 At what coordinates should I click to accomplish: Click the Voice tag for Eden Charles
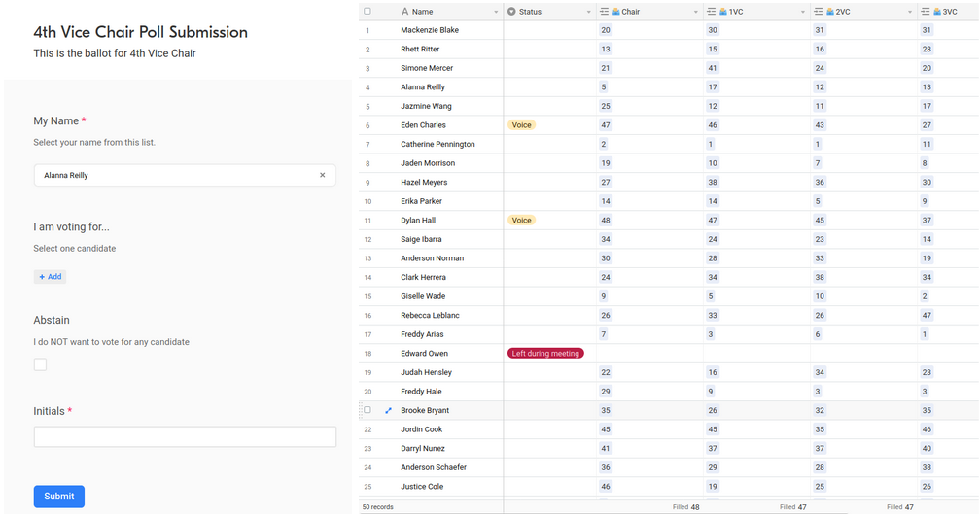point(521,125)
